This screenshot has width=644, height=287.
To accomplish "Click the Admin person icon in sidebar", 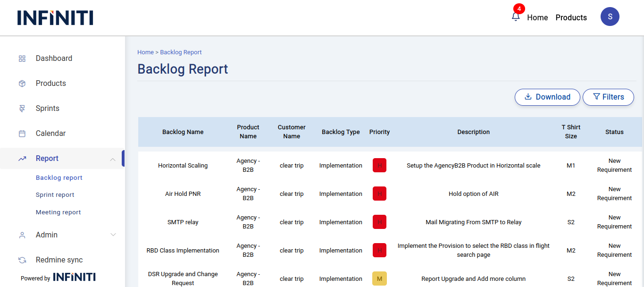I will coord(22,235).
